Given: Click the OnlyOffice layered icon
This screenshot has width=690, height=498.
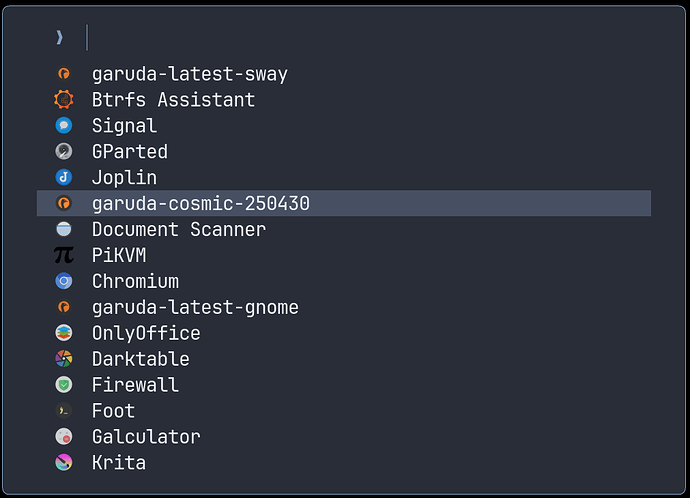Looking at the screenshot, I should (64, 333).
